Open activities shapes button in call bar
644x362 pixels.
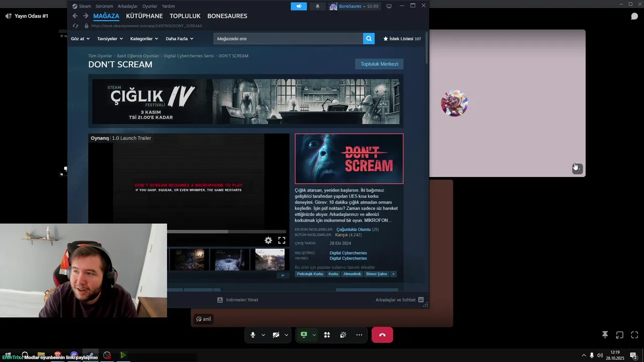click(327, 335)
